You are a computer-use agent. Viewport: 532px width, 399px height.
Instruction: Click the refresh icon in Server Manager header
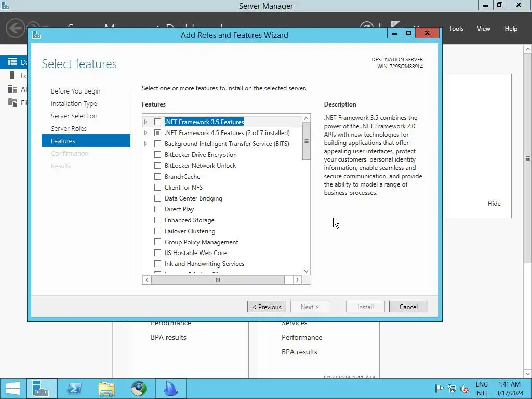[x=366, y=24]
